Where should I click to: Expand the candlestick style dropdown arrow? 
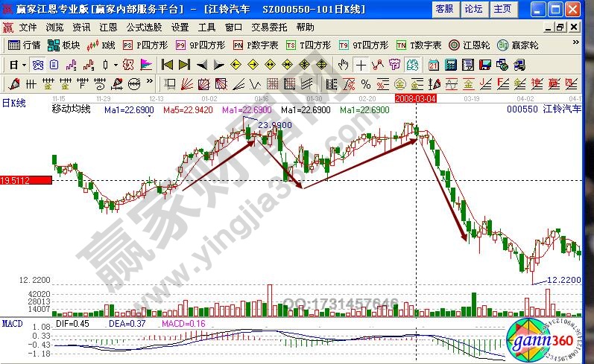click(114, 64)
